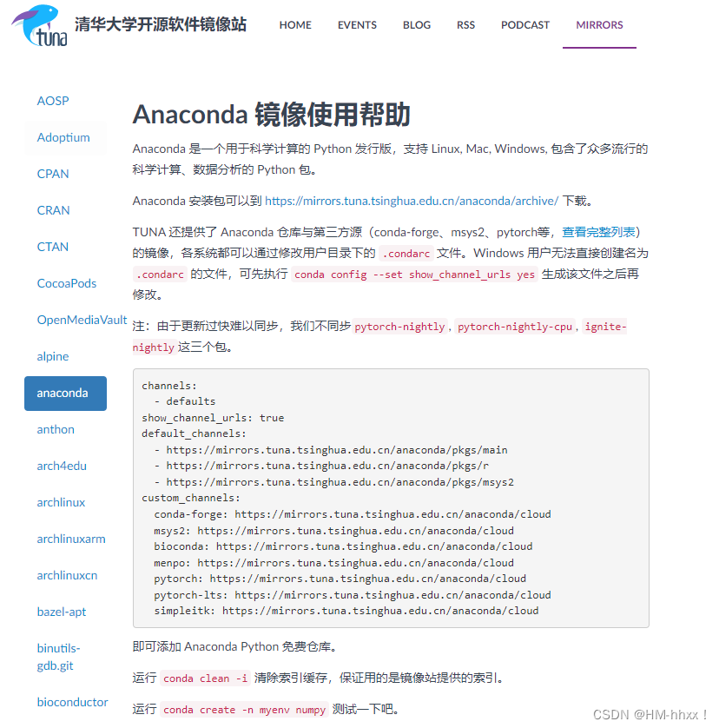This screenshot has height=728, width=719.
Task: Click the 'custom_channels:' line
Action: [x=191, y=498]
